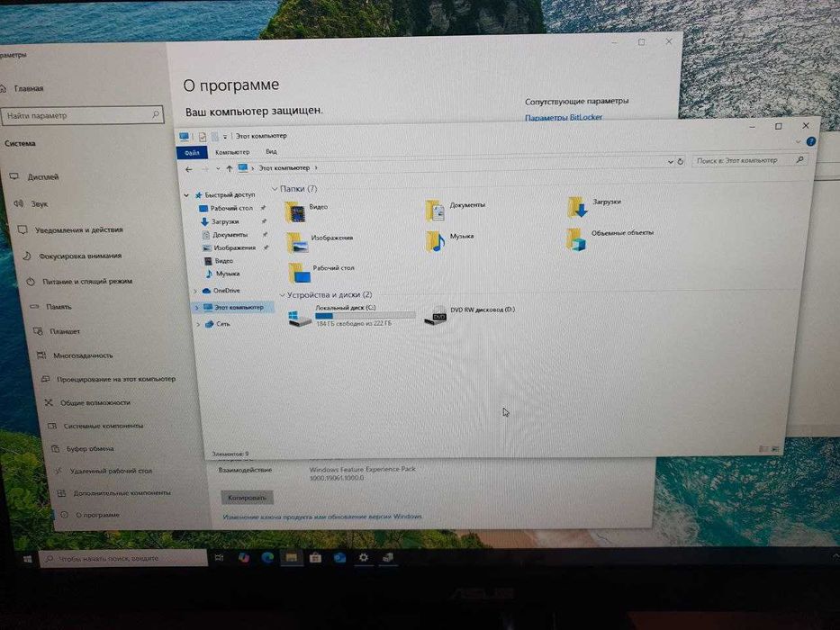Open the Файл menu tab
Image resolution: width=840 pixels, height=630 pixels.
(x=192, y=153)
